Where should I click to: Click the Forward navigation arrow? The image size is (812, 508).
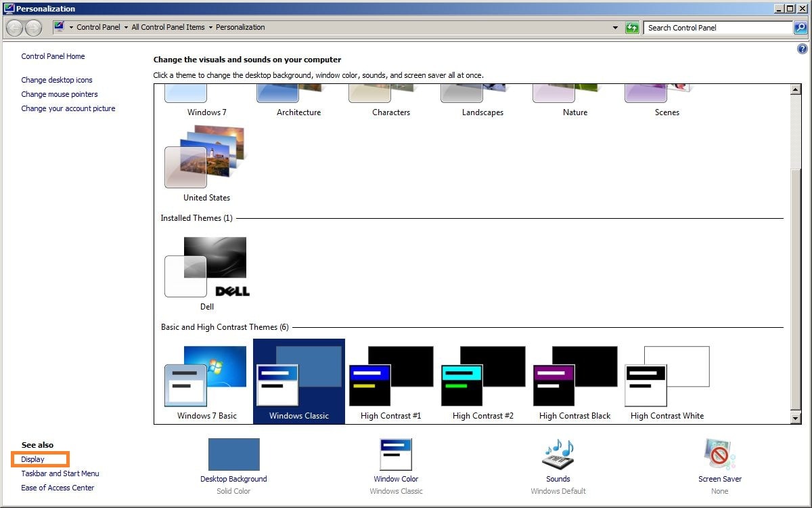33,28
